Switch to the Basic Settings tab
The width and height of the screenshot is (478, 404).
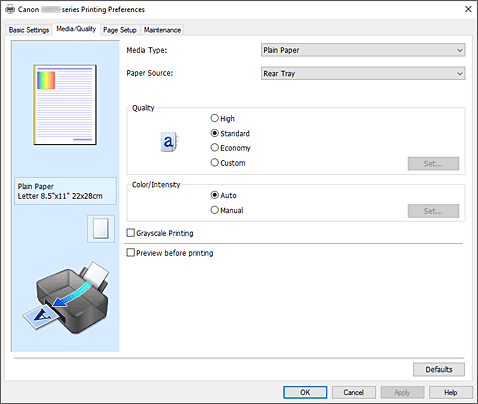point(29,30)
